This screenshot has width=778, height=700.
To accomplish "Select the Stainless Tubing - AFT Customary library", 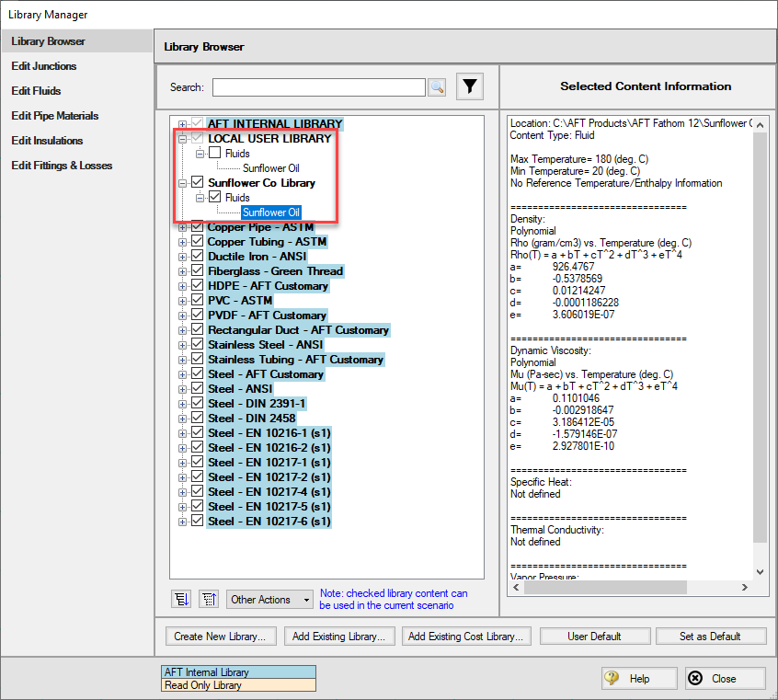I will (296, 360).
